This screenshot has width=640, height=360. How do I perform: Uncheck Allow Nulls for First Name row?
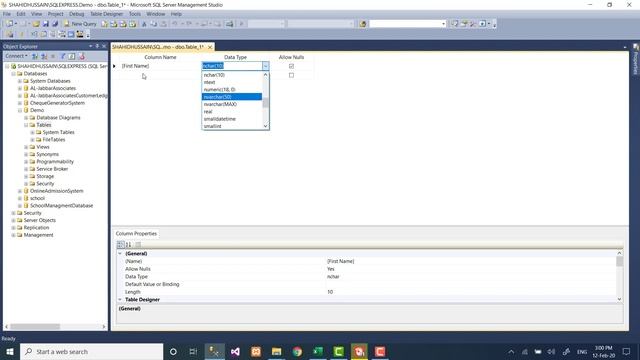(x=291, y=66)
